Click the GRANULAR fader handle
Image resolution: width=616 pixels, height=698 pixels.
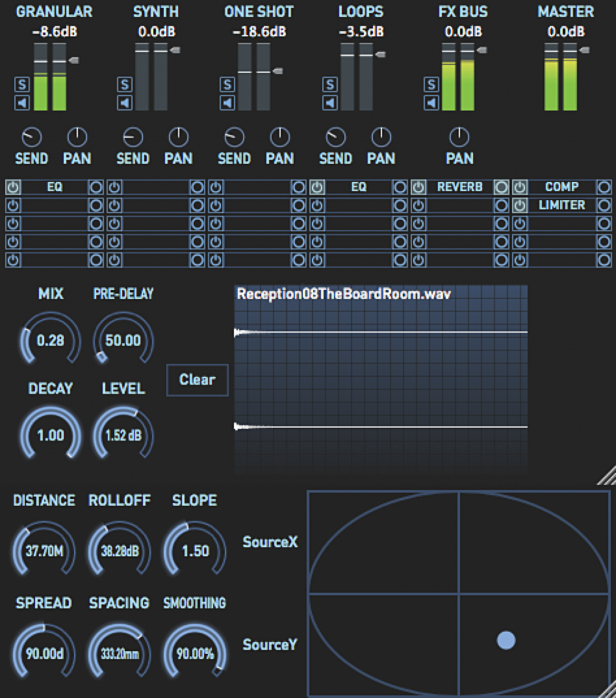pos(74,61)
